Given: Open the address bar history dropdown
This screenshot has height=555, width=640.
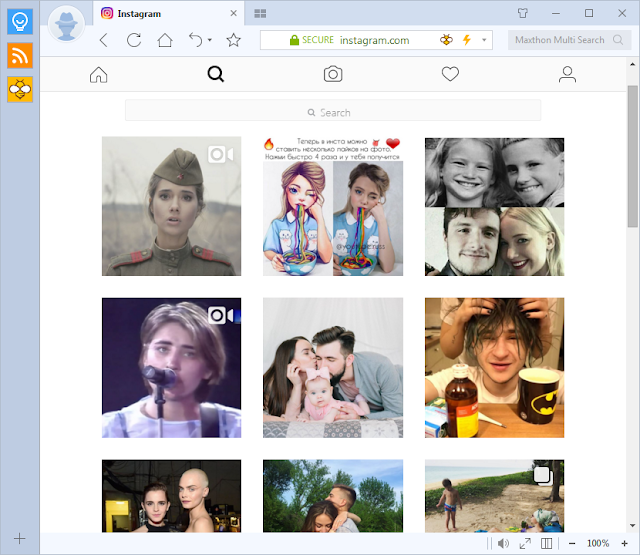Looking at the screenshot, I should pos(484,40).
